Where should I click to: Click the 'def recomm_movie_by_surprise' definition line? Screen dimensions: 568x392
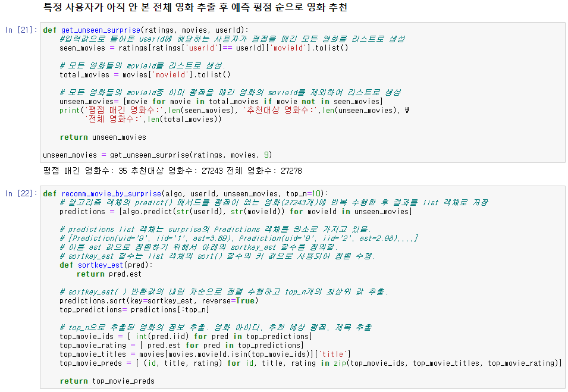tap(186, 193)
